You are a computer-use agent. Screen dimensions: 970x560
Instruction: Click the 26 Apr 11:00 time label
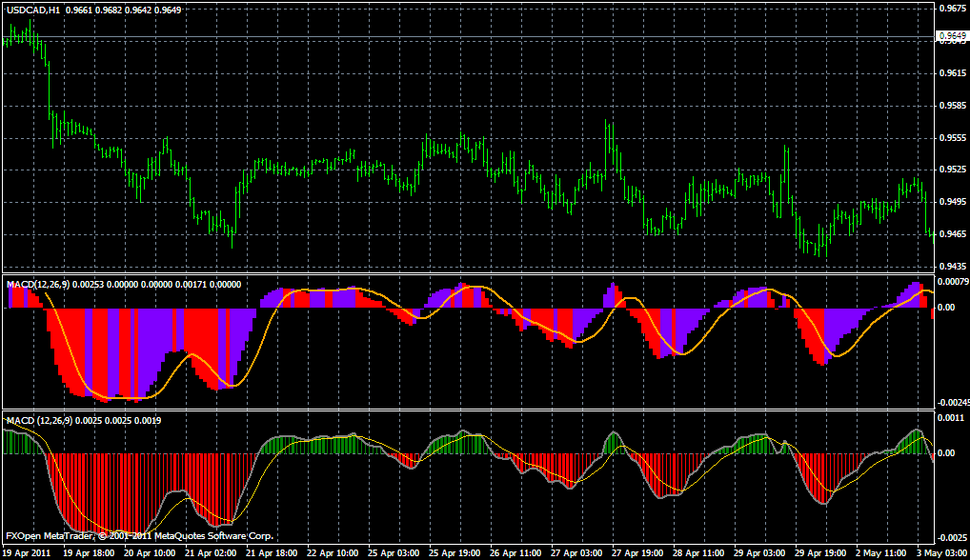pyautogui.click(x=515, y=552)
